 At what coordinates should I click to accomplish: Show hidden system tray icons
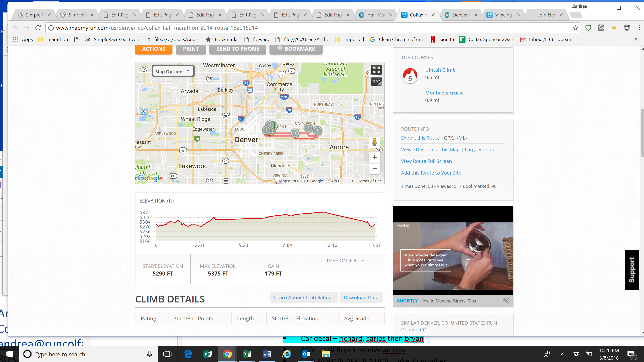click(x=563, y=354)
